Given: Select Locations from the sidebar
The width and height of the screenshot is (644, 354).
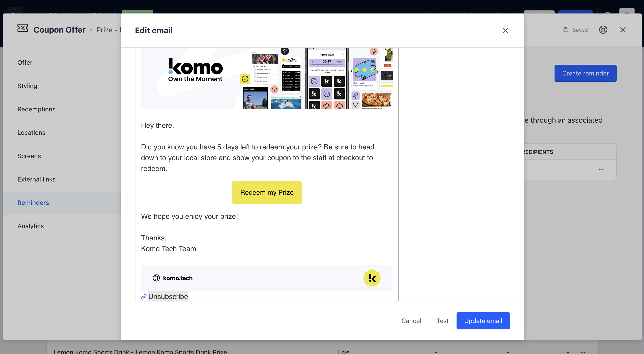Looking at the screenshot, I should point(31,133).
